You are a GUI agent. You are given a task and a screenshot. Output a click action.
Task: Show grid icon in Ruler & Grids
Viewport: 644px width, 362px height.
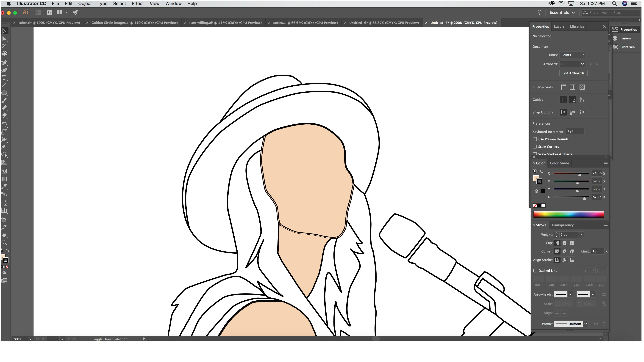point(572,87)
